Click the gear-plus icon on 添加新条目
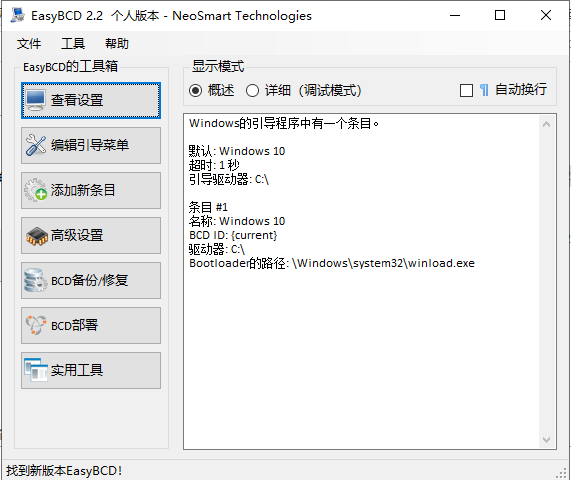The image size is (571, 480). click(35, 190)
